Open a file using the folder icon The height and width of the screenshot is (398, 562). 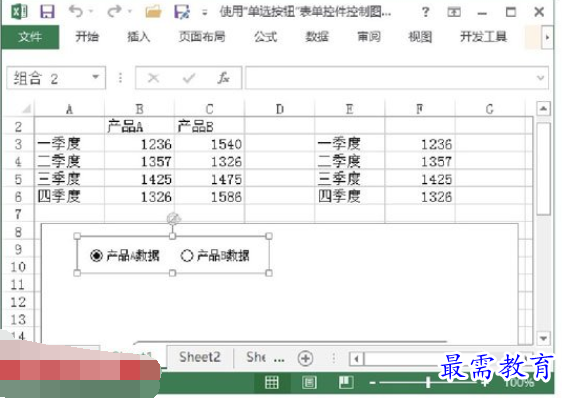tap(153, 11)
